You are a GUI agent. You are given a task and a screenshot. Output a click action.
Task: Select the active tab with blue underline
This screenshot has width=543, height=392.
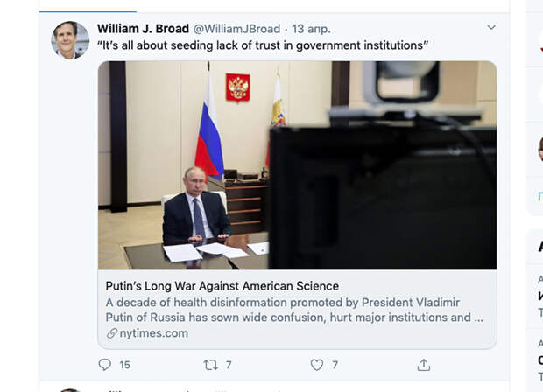(88, 7)
